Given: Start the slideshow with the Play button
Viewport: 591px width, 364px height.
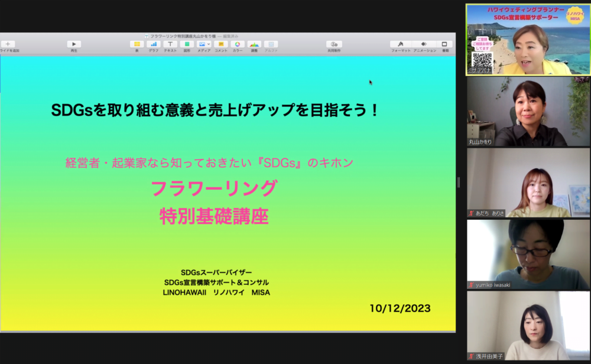Looking at the screenshot, I should click(x=74, y=44).
